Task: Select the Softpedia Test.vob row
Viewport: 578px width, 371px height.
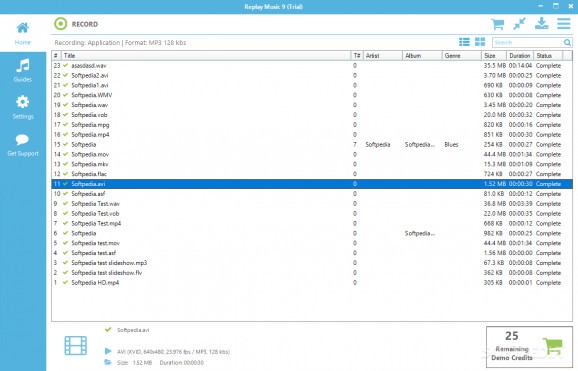Action: [312, 214]
